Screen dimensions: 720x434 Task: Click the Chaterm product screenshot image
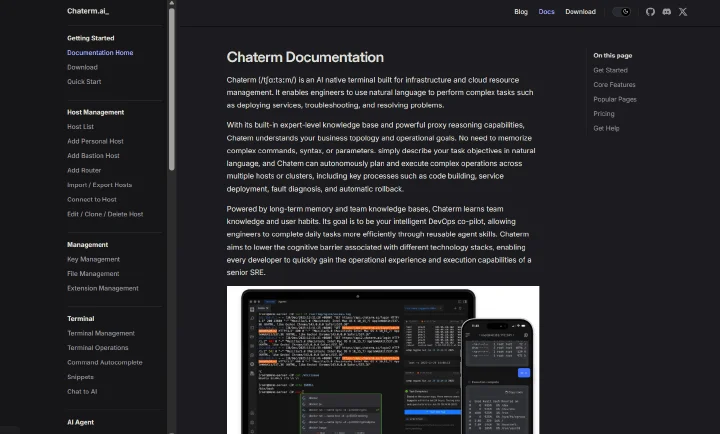click(x=383, y=360)
